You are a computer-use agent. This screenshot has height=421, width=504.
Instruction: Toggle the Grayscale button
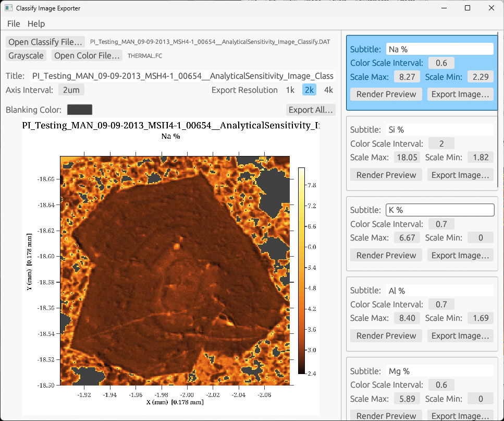[26, 55]
